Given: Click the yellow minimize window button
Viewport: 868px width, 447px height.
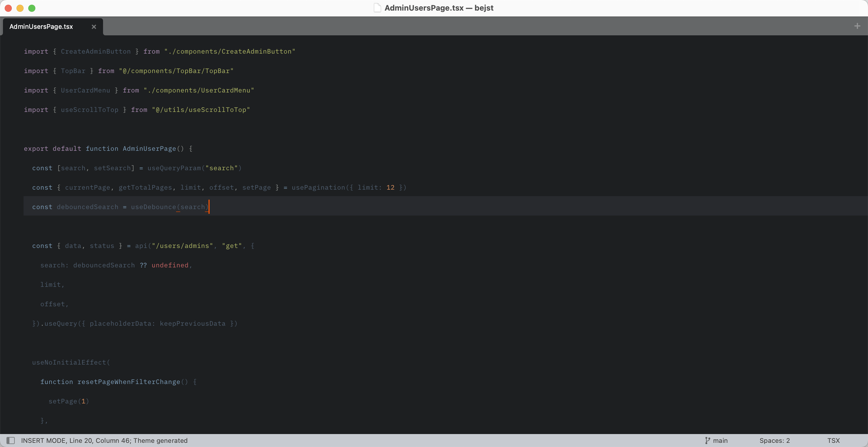Looking at the screenshot, I should [x=20, y=8].
